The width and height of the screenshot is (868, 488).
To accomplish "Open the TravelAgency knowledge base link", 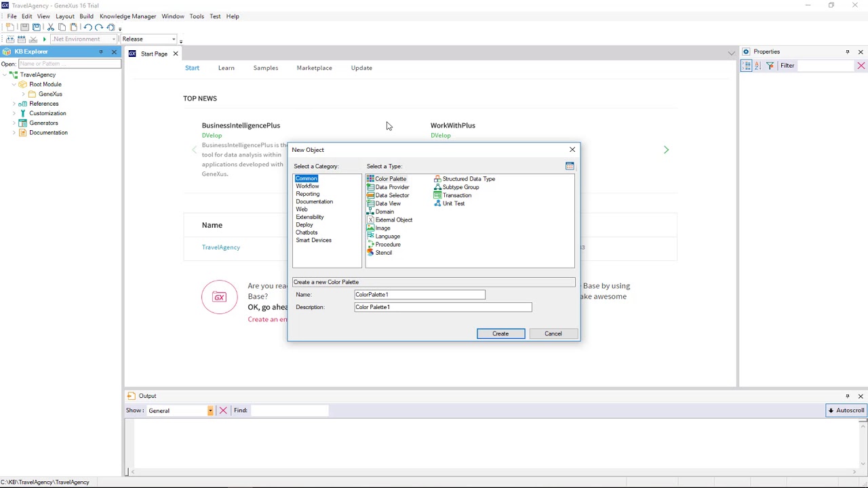I will pyautogui.click(x=221, y=247).
